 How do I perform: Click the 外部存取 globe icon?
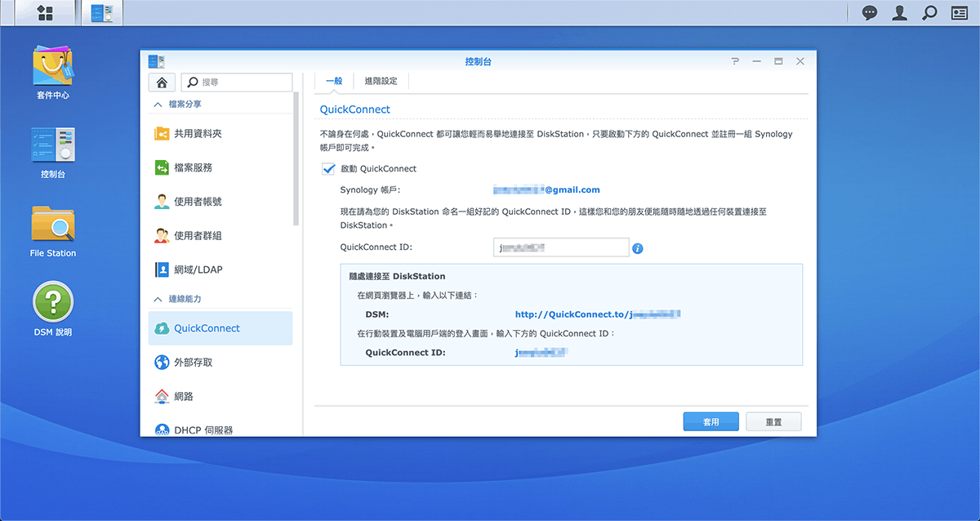(162, 362)
